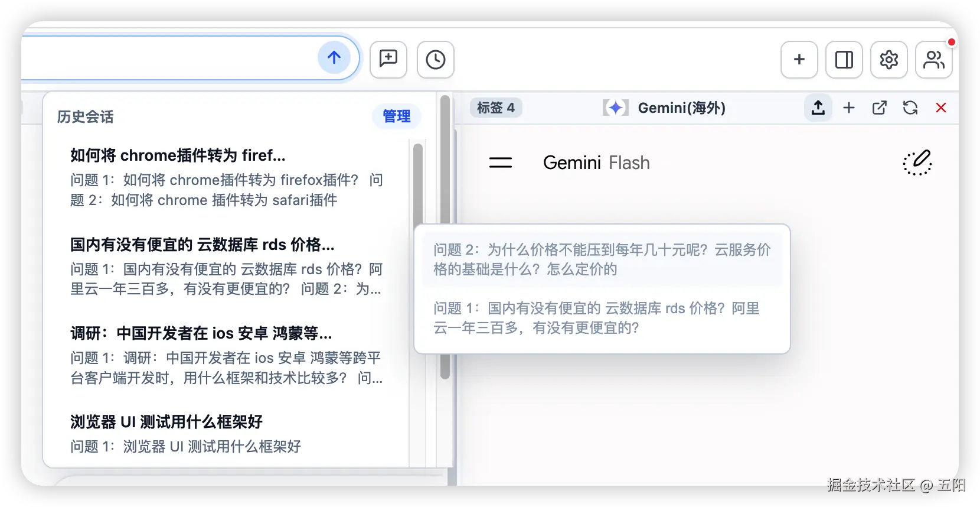
Task: Click preview text 问题 1：浏览器 UI 测试用什么框架好
Action: click(185, 446)
